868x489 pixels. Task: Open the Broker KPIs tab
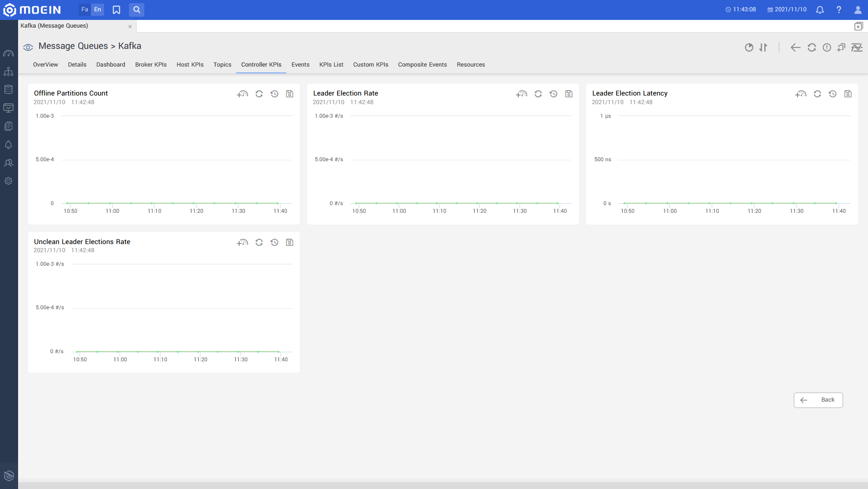click(151, 65)
